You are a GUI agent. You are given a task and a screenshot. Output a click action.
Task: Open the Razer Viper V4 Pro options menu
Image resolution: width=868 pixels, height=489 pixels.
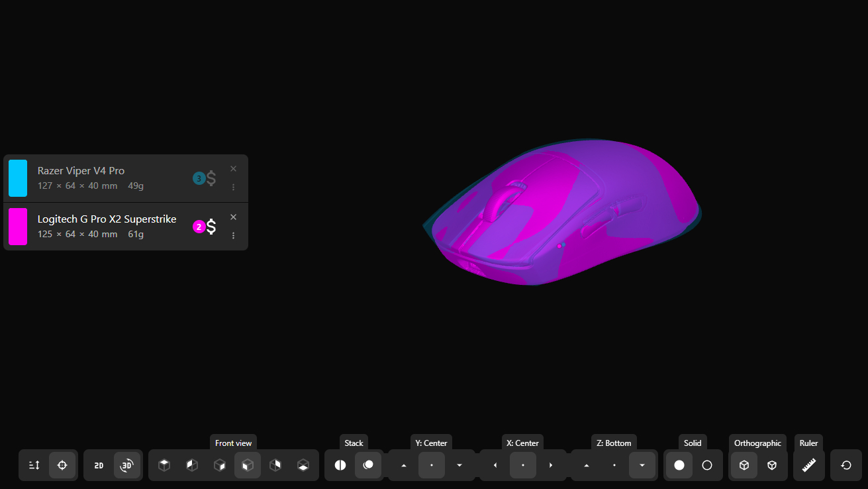click(233, 188)
